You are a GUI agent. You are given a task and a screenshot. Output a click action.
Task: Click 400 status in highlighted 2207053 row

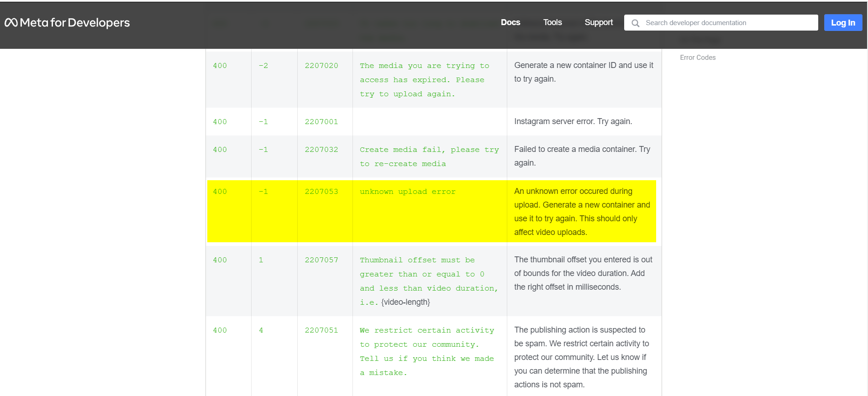click(220, 192)
